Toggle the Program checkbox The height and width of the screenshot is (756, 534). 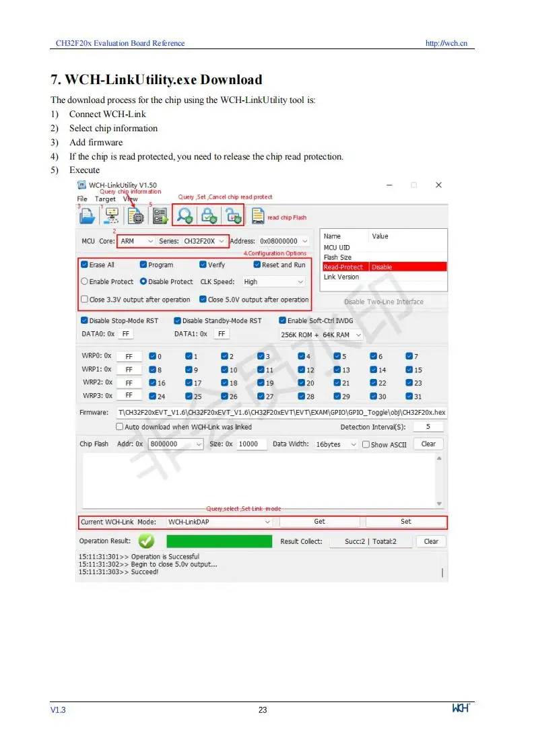(143, 265)
